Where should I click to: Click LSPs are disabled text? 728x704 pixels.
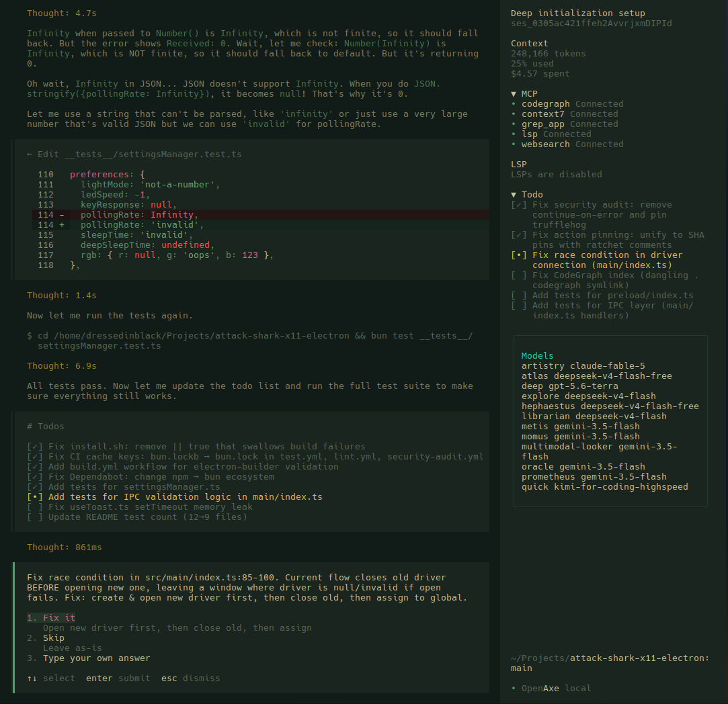coord(556,175)
